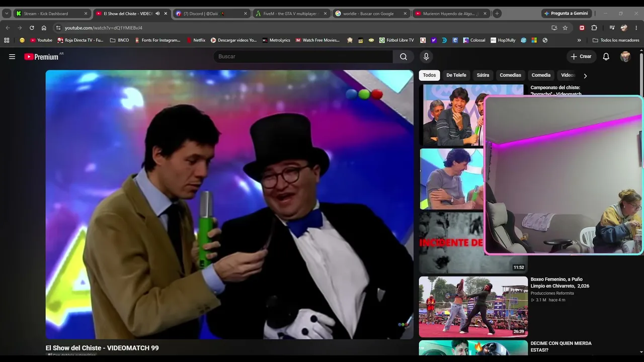Open the Todos los marcadores folder
Image resolution: width=644 pixels, height=362 pixels.
point(616,40)
